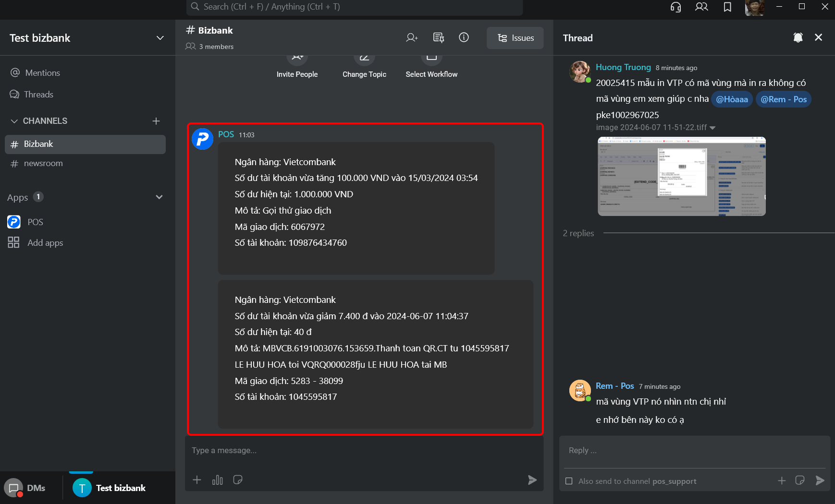This screenshot has width=835, height=504.
Task: Click the headset support icon in top bar
Action: coord(675,7)
